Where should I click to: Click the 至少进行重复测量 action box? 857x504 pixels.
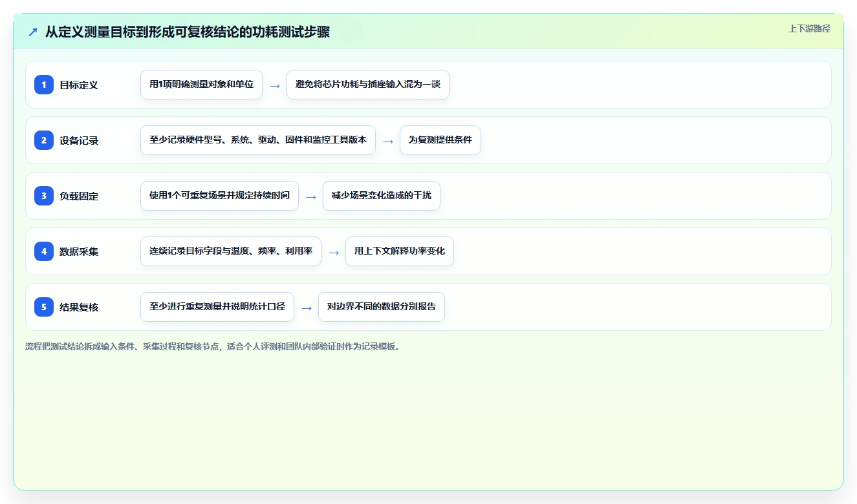coord(217,307)
